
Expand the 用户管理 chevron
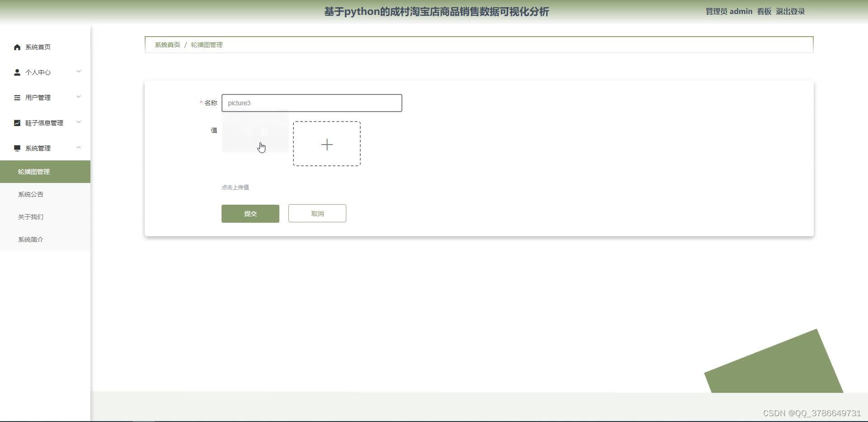(x=79, y=97)
